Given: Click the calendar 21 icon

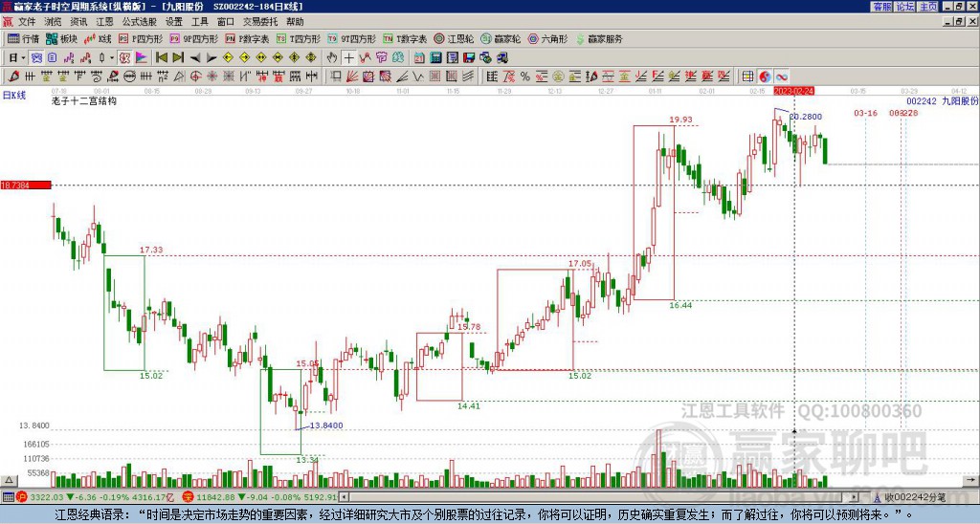Looking at the screenshot, I should click(x=419, y=58).
